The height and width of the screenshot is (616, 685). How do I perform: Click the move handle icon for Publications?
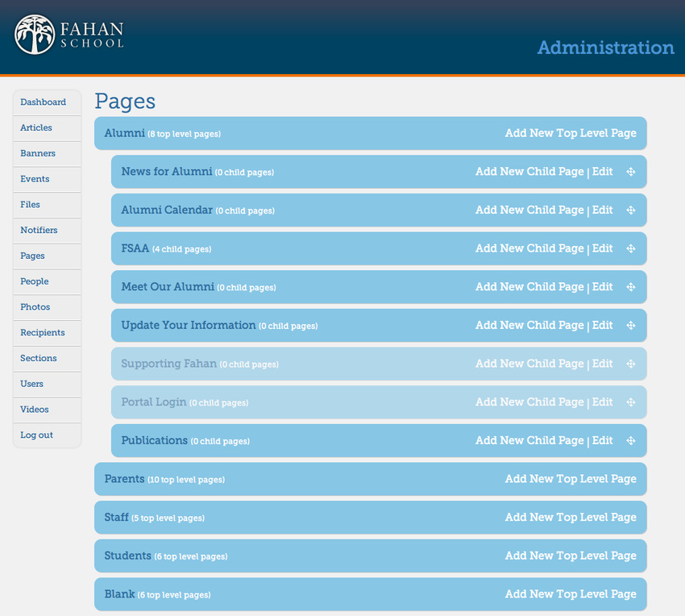(630, 441)
